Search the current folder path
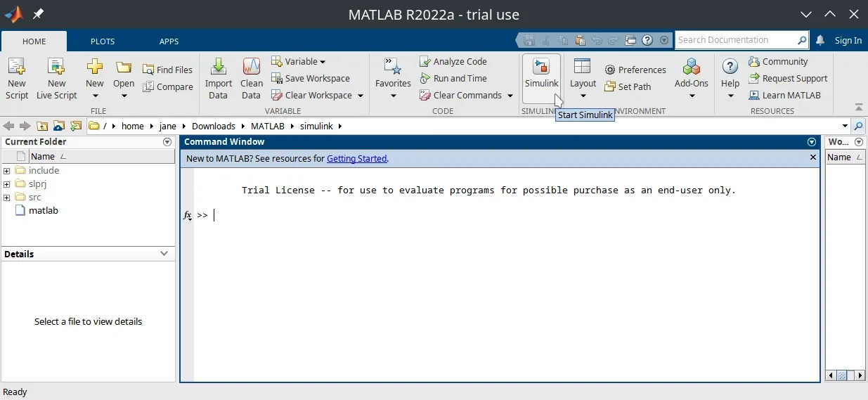Image resolution: width=868 pixels, height=400 pixels. click(x=858, y=127)
